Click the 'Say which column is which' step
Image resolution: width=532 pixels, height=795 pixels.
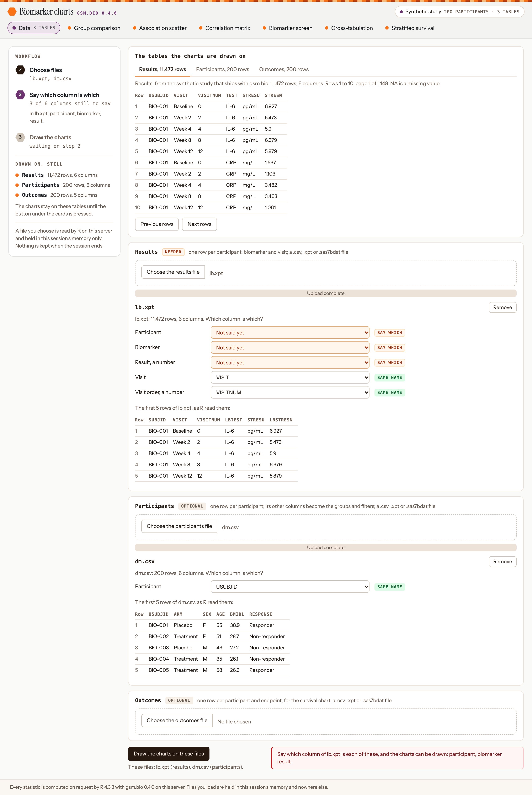(x=64, y=95)
